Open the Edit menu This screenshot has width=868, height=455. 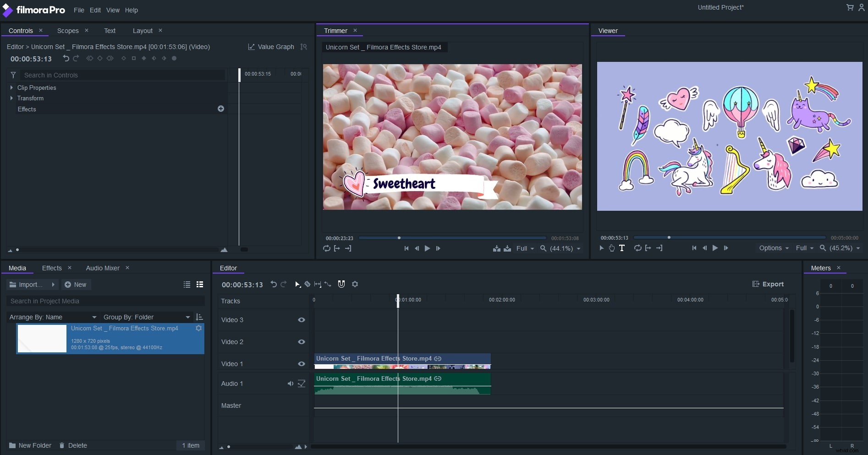click(x=95, y=10)
